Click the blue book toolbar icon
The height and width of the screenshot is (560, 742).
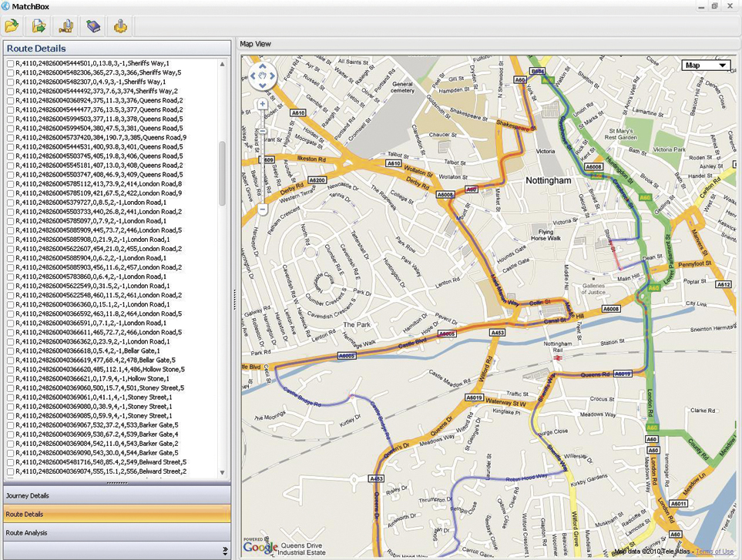pyautogui.click(x=93, y=26)
